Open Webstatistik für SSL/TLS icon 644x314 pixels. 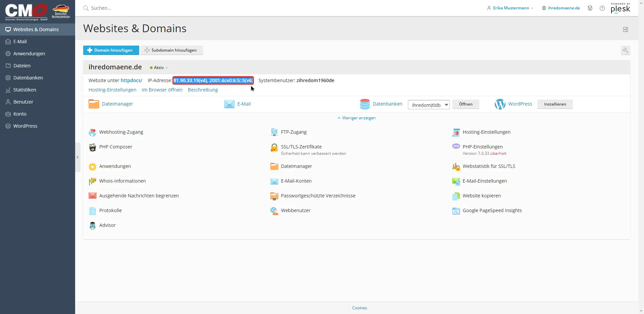point(456,167)
